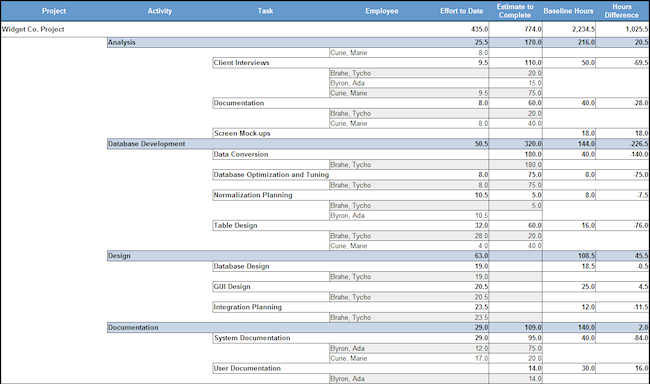Click System Documentation hours difference -84.0
This screenshot has width=650, height=384.
tap(641, 338)
